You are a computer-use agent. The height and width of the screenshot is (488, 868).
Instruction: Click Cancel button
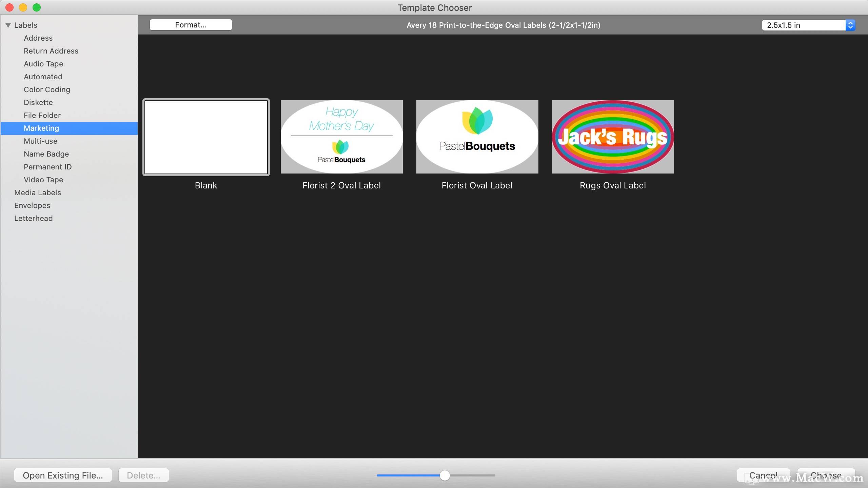pyautogui.click(x=764, y=475)
